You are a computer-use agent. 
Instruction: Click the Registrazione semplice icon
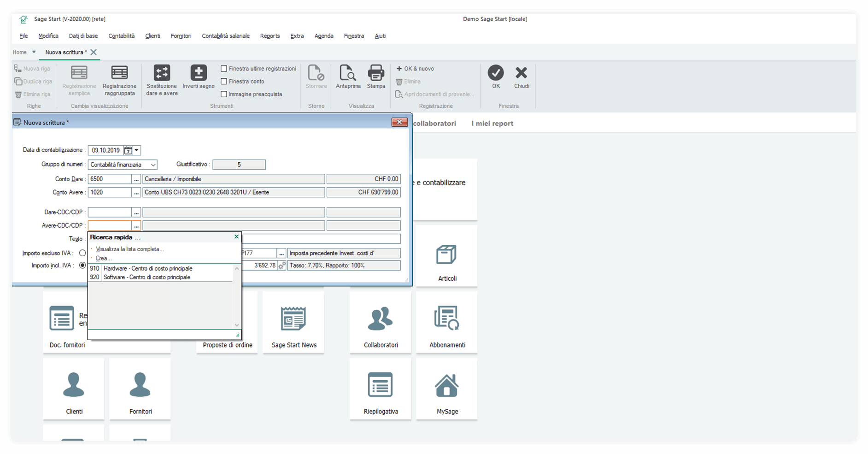pos(79,73)
